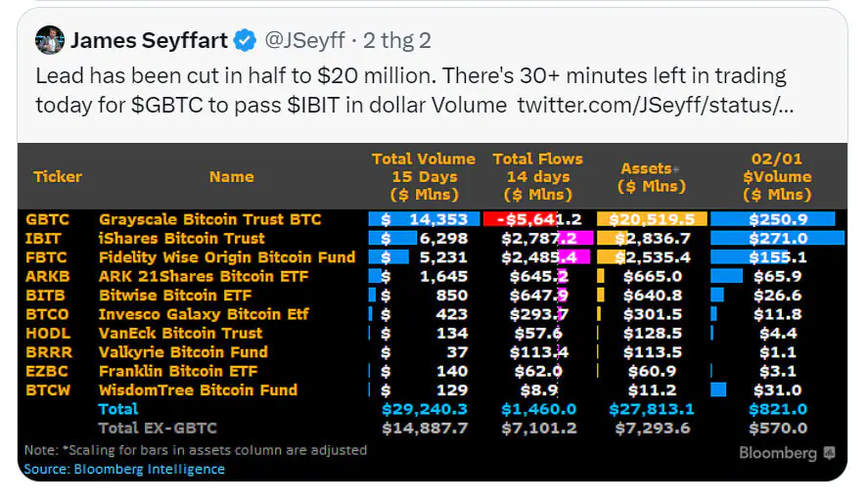The height and width of the screenshot is (500, 868).
Task: Select the Grayscale Bitcoin Trust BTC row name
Action: tap(209, 219)
